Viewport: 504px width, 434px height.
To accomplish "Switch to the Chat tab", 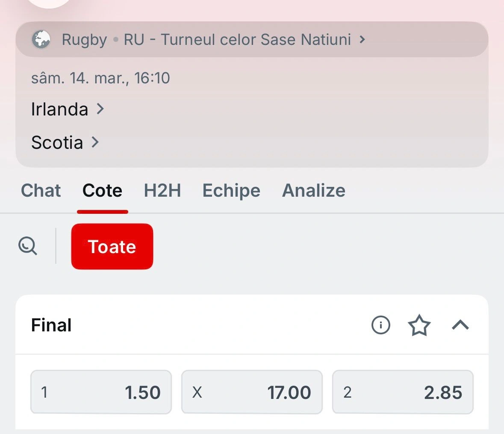I will [41, 191].
